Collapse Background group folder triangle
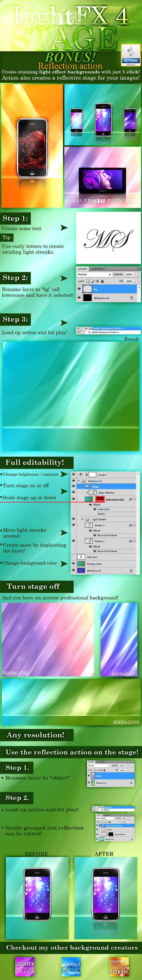Screen dimensions: 142x980 [78, 481]
